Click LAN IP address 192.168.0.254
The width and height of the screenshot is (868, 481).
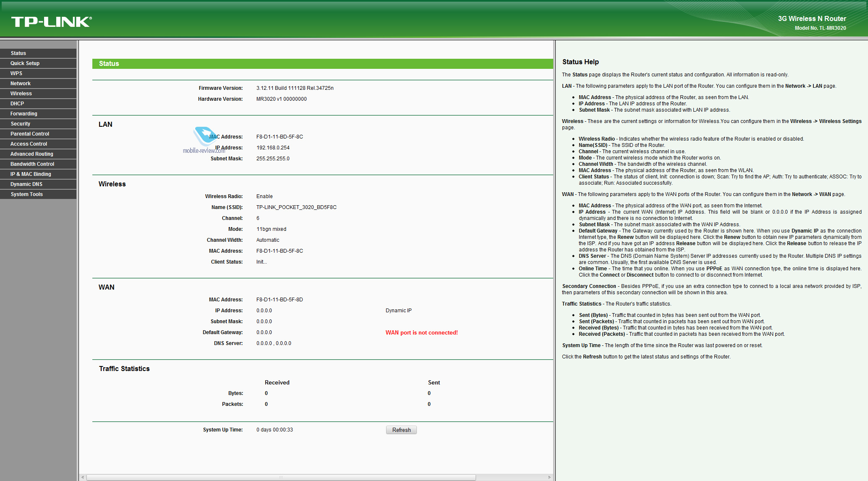click(x=273, y=148)
